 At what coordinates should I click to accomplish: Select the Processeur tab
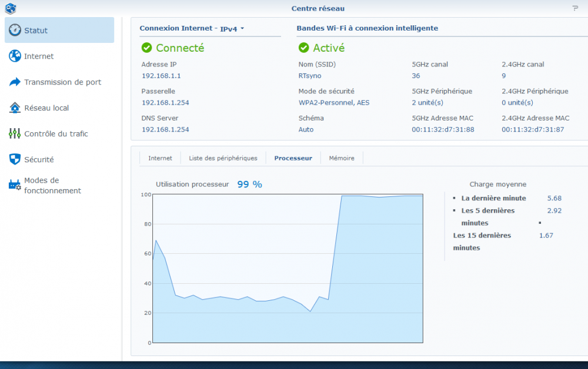click(293, 158)
